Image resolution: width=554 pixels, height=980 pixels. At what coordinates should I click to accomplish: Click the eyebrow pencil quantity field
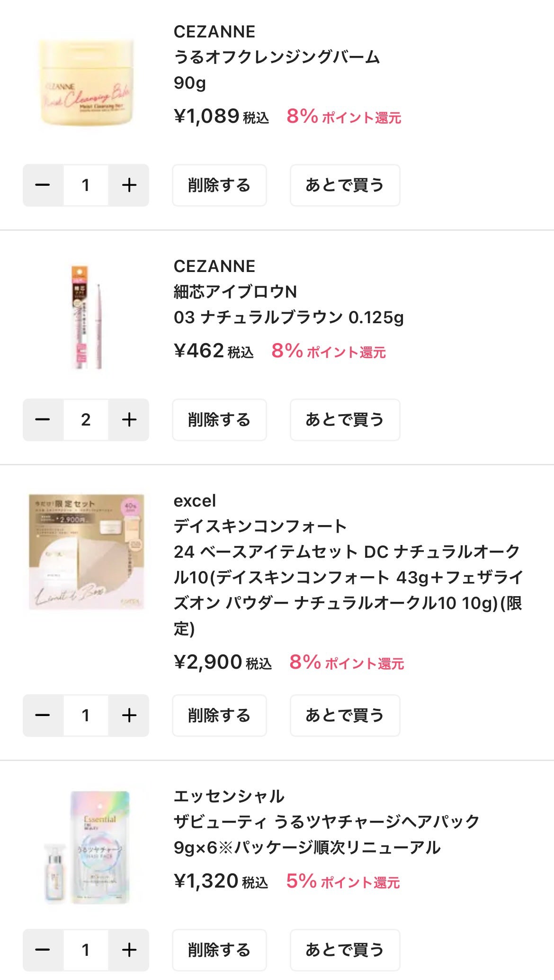86,420
